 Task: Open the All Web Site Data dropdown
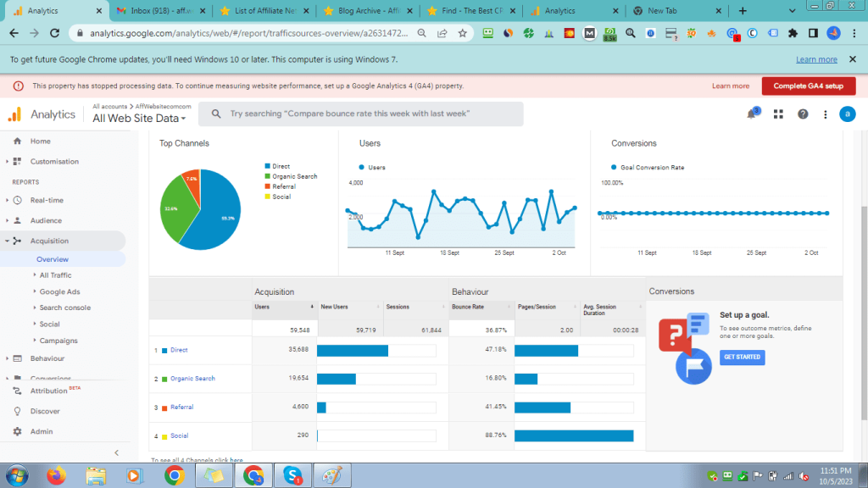click(139, 119)
